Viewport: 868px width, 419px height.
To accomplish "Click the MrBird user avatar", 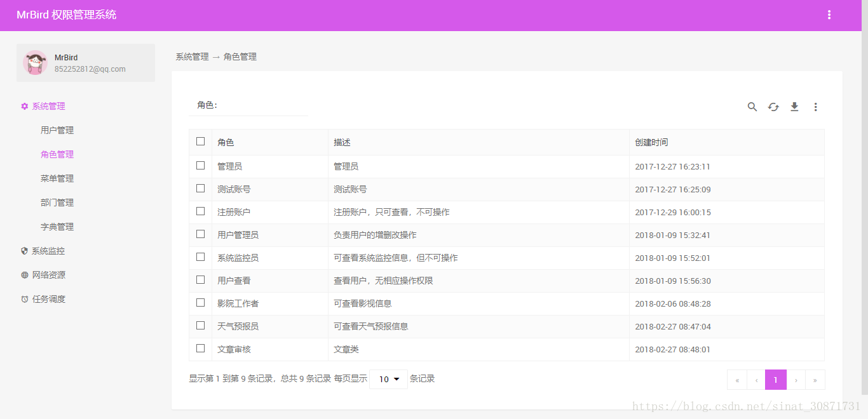I will (35, 62).
